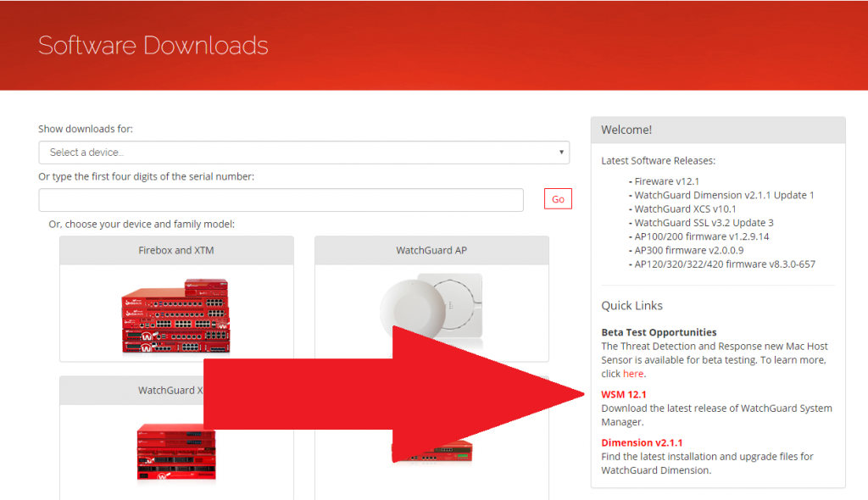
Task: Select the AP300 firmware v2.0.0.9 entry
Action: click(x=688, y=250)
